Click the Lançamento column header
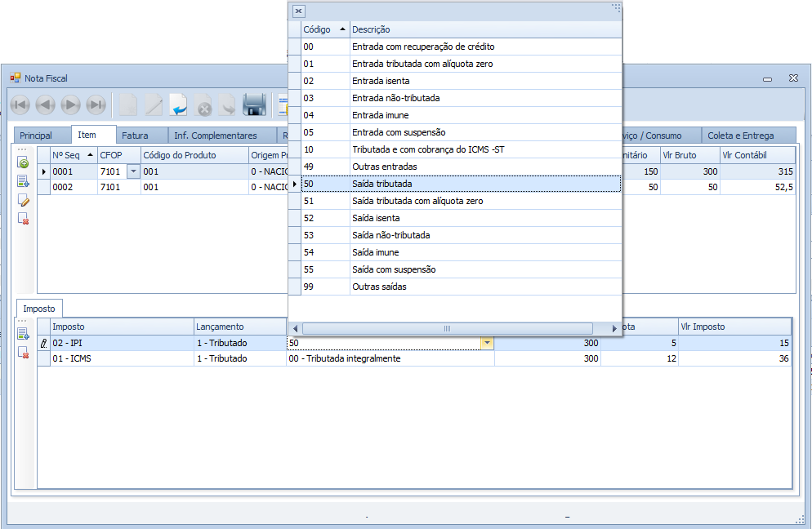This screenshot has width=812, height=529. 240,327
